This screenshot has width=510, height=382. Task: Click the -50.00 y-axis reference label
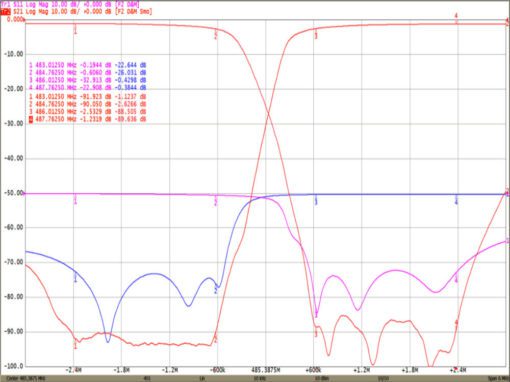tap(14, 193)
